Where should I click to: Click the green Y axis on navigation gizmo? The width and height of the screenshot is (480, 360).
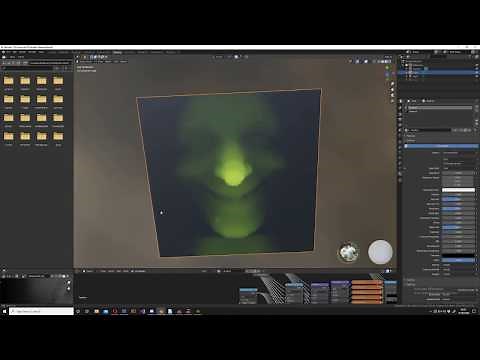tap(387, 68)
